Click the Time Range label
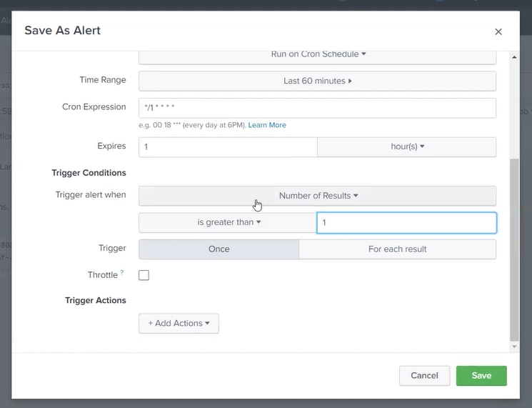The height and width of the screenshot is (408, 532). coord(103,80)
